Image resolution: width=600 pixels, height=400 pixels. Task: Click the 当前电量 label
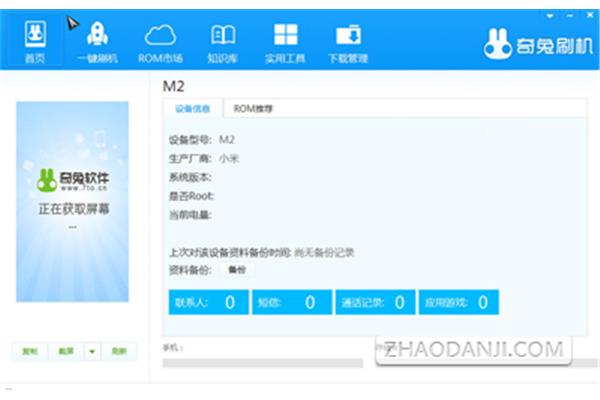pos(190,215)
